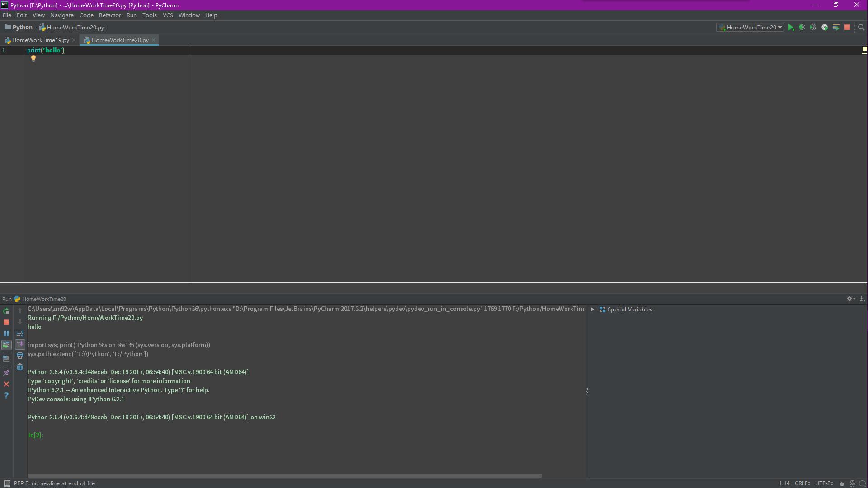Open the HomeWorkTime20 run configuration dropdown

click(x=751, y=28)
